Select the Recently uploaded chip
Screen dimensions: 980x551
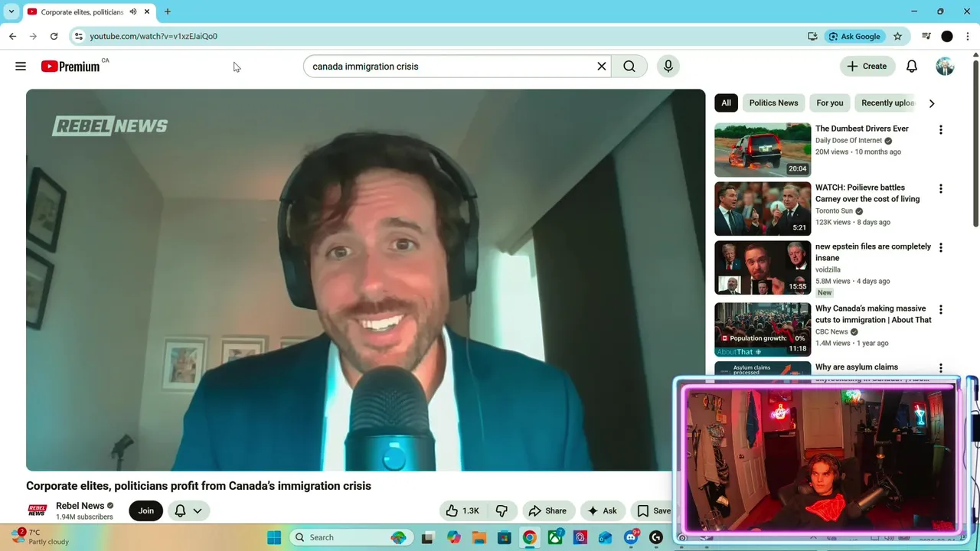coord(887,103)
